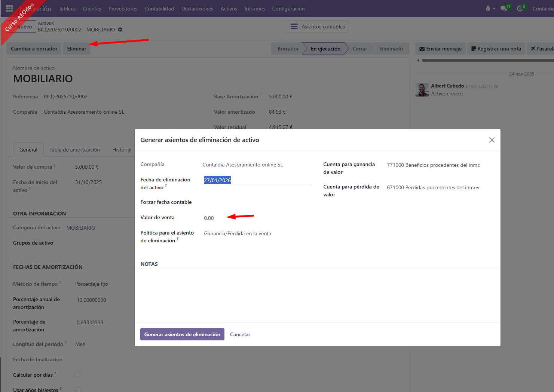The width and height of the screenshot is (554, 392).
Task: Toggle the Usar años bisiestos checkbox
Action: click(78, 389)
